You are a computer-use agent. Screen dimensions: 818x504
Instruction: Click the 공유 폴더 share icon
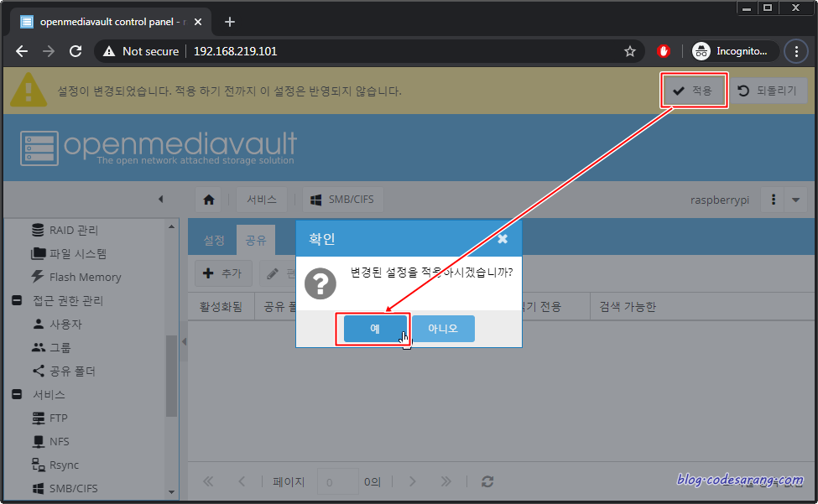tap(38, 371)
